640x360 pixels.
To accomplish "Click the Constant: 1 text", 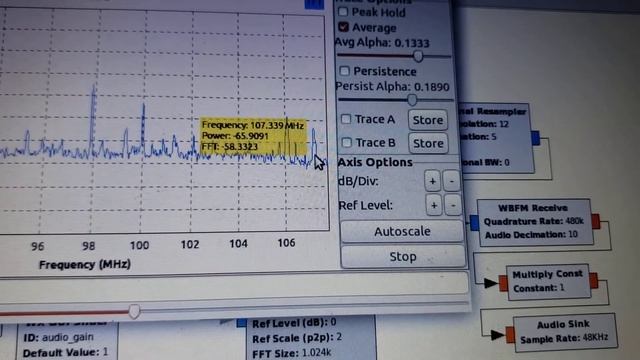I will pyautogui.click(x=539, y=288).
